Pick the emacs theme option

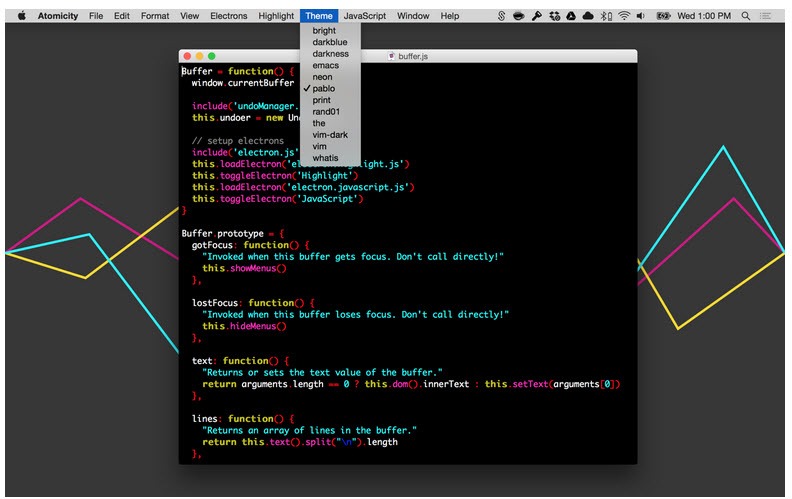point(325,66)
